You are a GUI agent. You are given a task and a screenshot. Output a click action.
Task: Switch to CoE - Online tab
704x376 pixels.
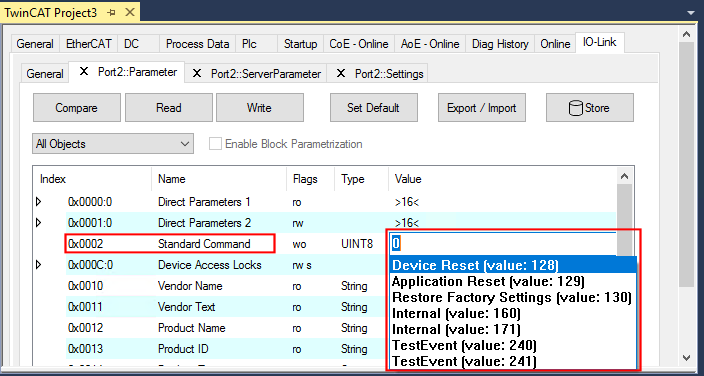click(359, 44)
